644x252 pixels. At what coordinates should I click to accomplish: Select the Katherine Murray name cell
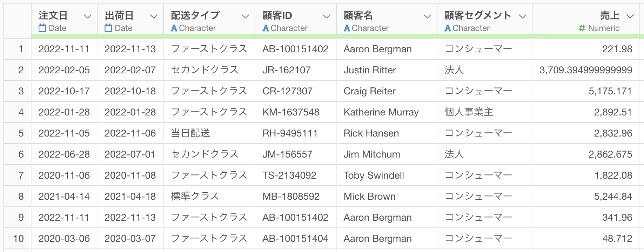(387, 112)
